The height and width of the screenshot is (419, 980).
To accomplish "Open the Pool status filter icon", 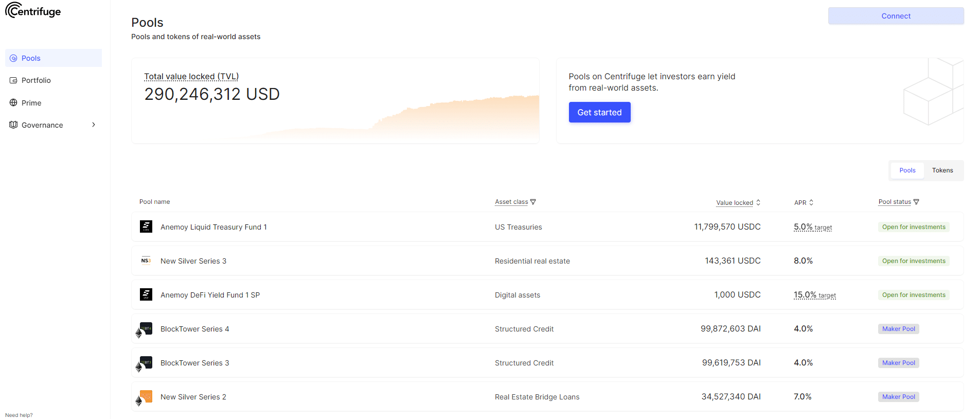I will tap(916, 202).
